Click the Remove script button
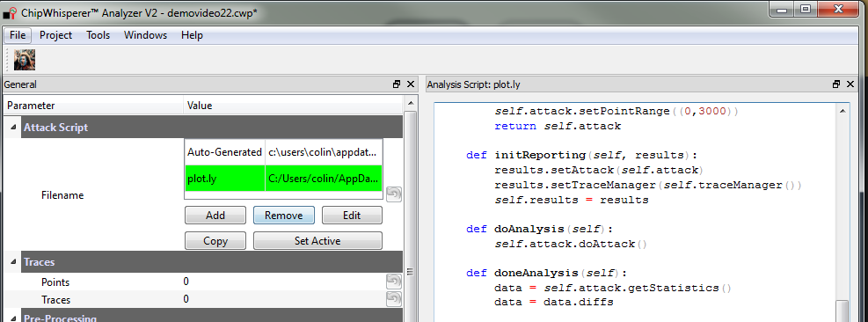868x322 pixels. (283, 215)
